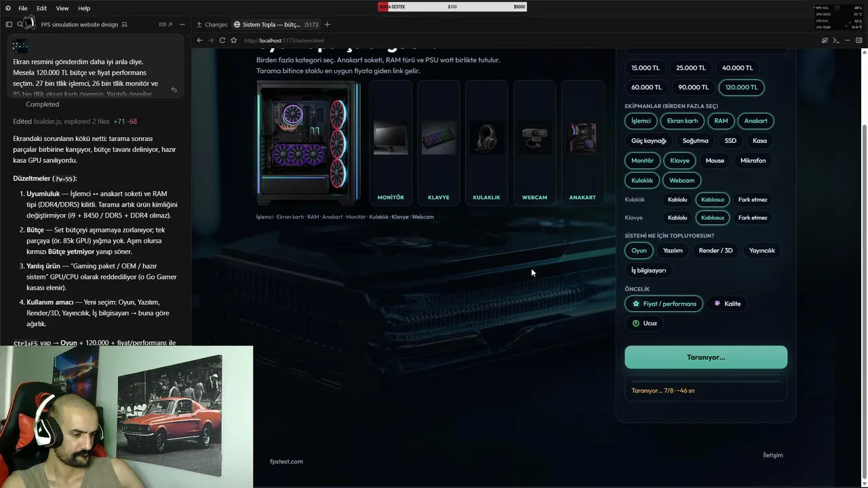Choose Fark etmez for Klavye
The width and height of the screenshot is (868, 488).
click(x=753, y=218)
